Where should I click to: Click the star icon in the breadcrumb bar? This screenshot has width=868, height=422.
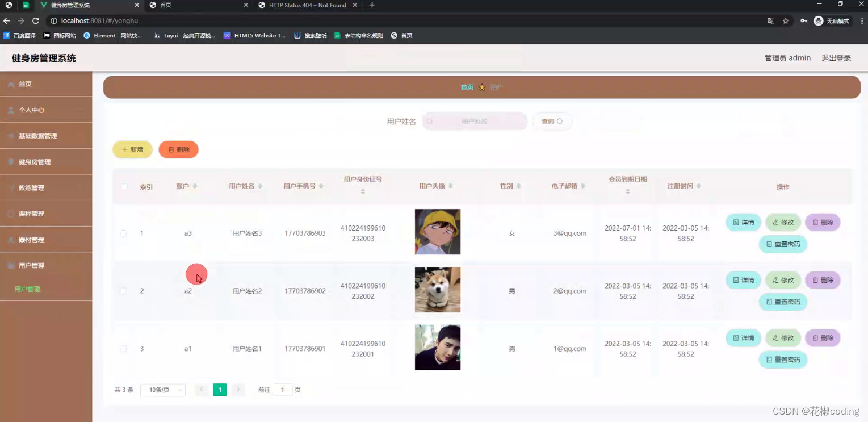(x=482, y=87)
